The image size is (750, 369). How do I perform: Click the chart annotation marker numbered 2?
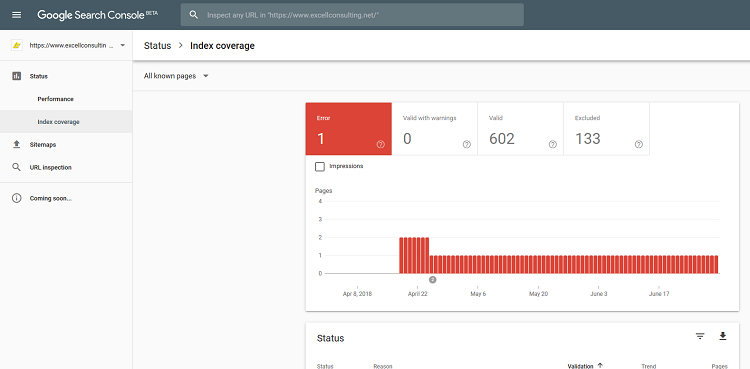(x=432, y=280)
